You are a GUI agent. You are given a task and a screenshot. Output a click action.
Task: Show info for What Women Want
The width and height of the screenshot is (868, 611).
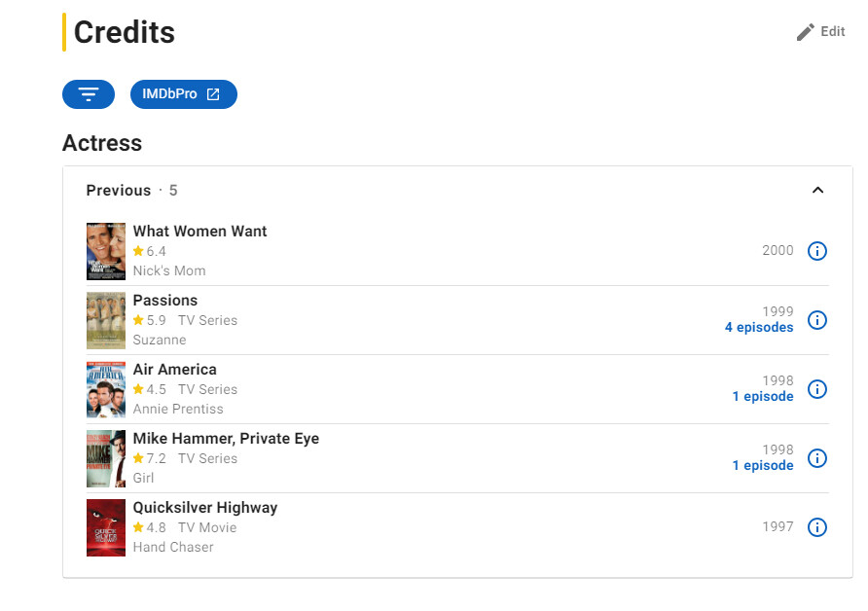tap(817, 251)
